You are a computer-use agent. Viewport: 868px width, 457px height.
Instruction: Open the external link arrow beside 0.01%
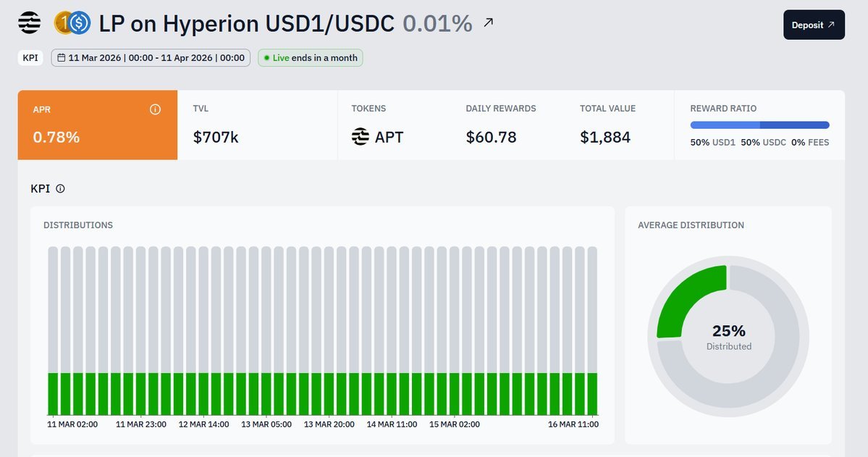point(488,22)
